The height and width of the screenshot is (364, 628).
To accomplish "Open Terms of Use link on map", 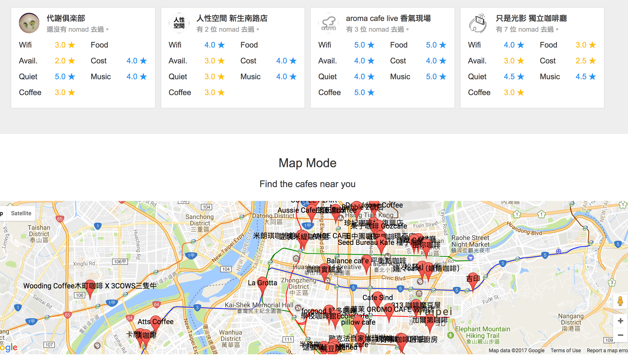I will (566, 350).
